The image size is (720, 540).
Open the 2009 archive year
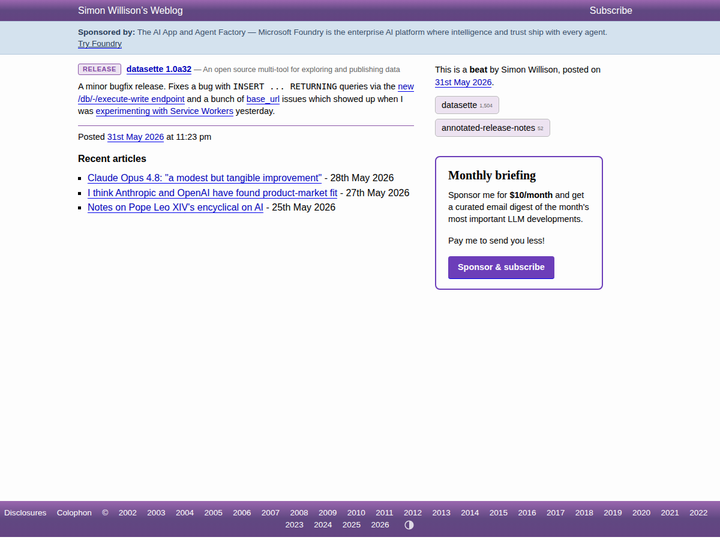point(327,513)
